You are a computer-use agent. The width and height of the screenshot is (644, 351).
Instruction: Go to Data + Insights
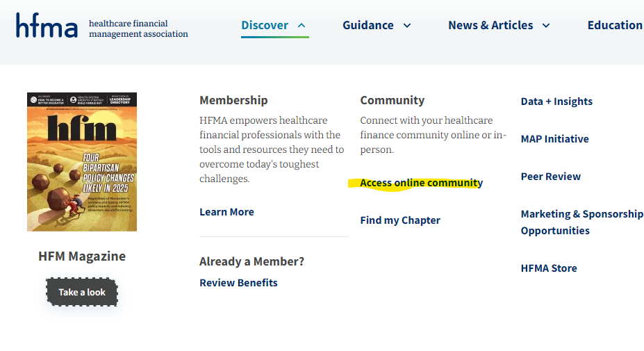coord(556,101)
